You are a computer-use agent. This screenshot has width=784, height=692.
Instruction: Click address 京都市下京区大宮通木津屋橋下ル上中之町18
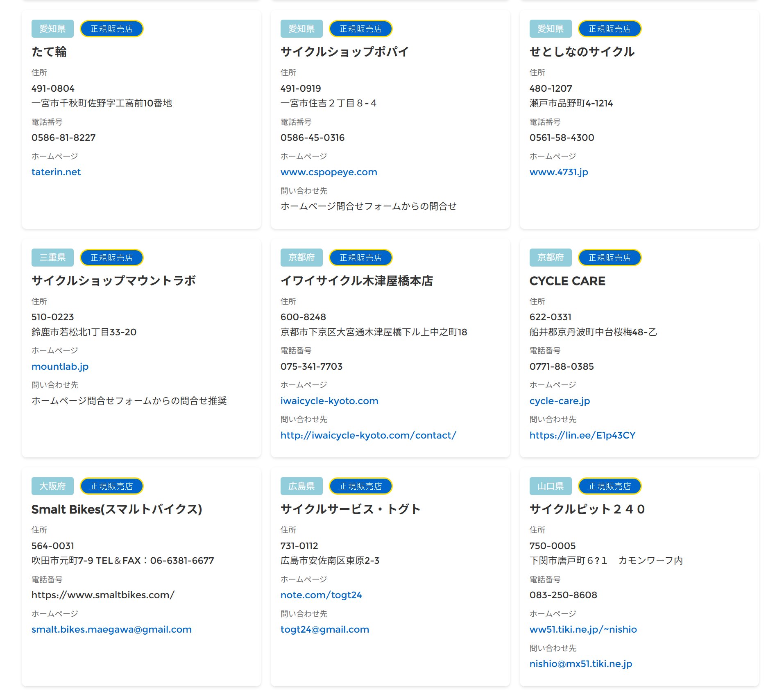tap(374, 332)
